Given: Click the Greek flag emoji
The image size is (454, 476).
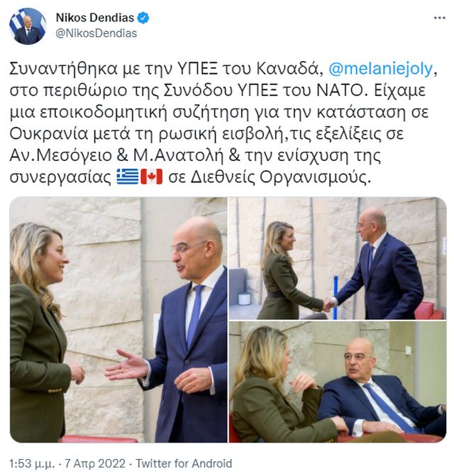Looking at the screenshot, I should [128, 177].
